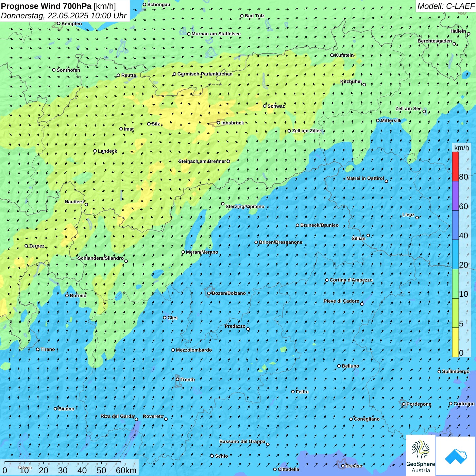476x476 pixels.
Task: Click the 'Kitzbühel' label
Action: (x=351, y=81)
